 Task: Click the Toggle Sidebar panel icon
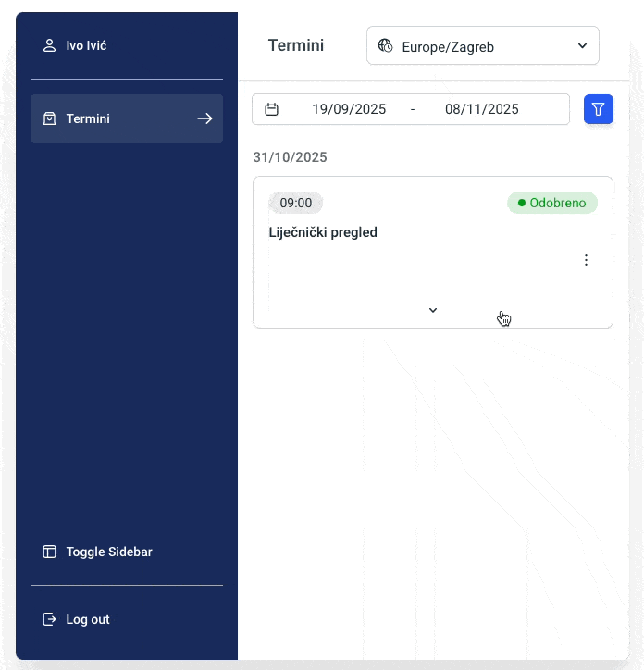pyautogui.click(x=50, y=552)
